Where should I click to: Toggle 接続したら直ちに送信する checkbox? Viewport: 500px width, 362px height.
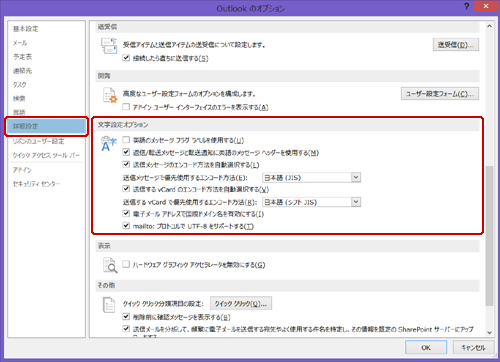(x=126, y=58)
